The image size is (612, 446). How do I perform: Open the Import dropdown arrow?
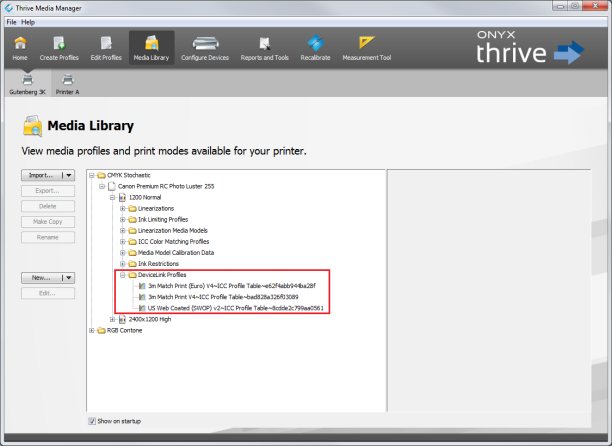(x=69, y=175)
